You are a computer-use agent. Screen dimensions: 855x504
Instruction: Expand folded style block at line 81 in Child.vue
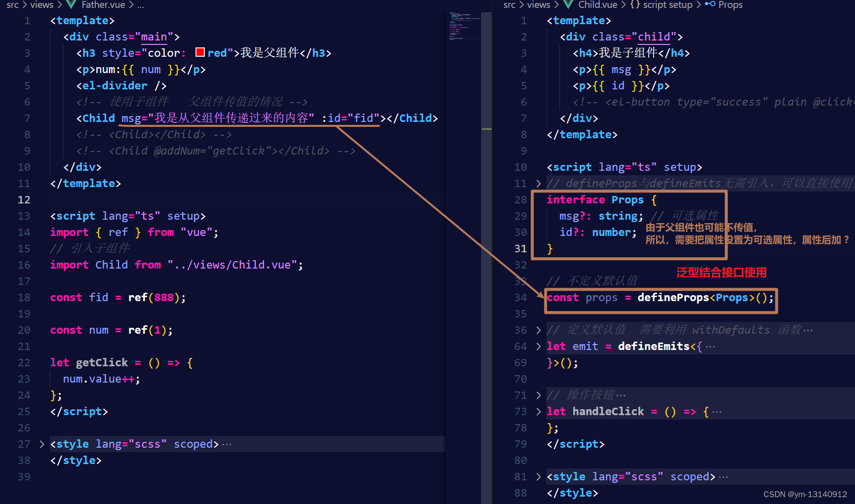[539, 477]
